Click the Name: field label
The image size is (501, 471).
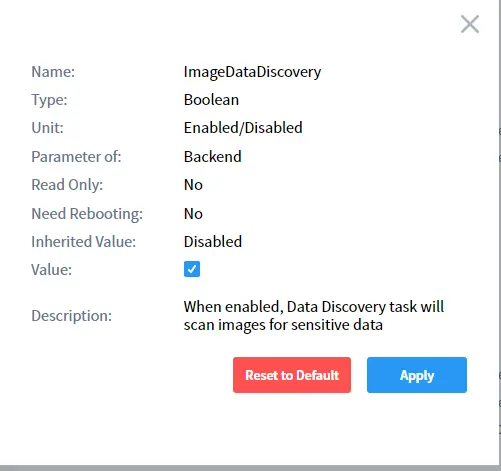pos(53,72)
